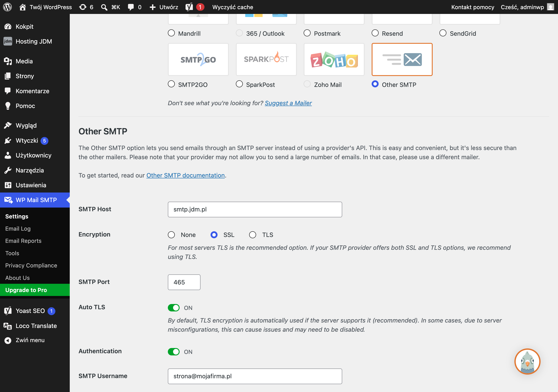Open the Settings submenu item
The image size is (558, 392).
coord(17,216)
